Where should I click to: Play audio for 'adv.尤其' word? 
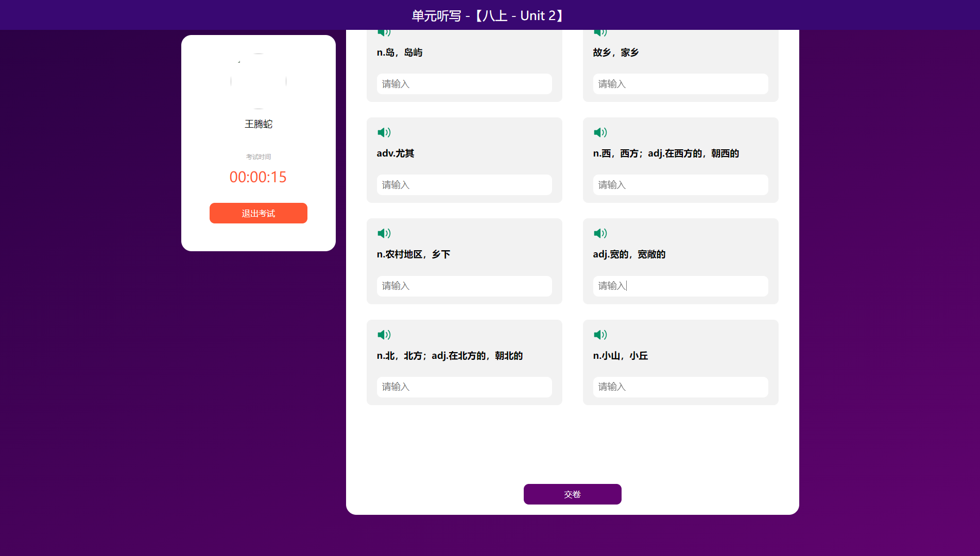point(384,133)
